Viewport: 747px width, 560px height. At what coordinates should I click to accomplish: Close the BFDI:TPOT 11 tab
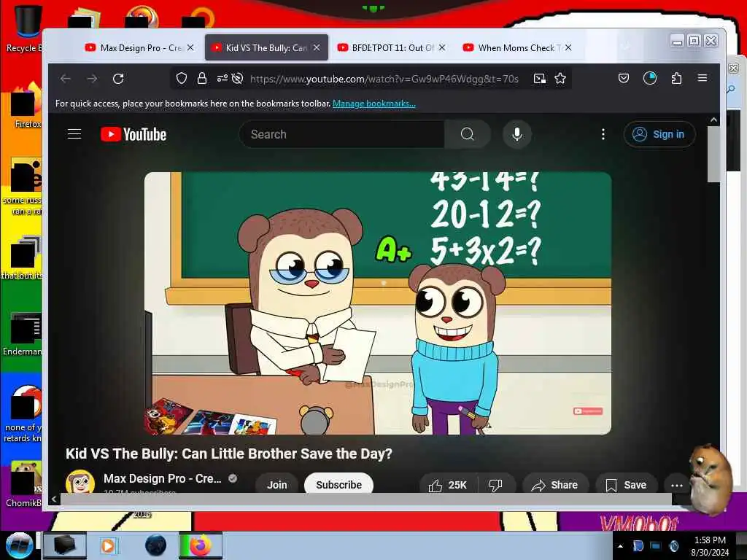pos(442,47)
